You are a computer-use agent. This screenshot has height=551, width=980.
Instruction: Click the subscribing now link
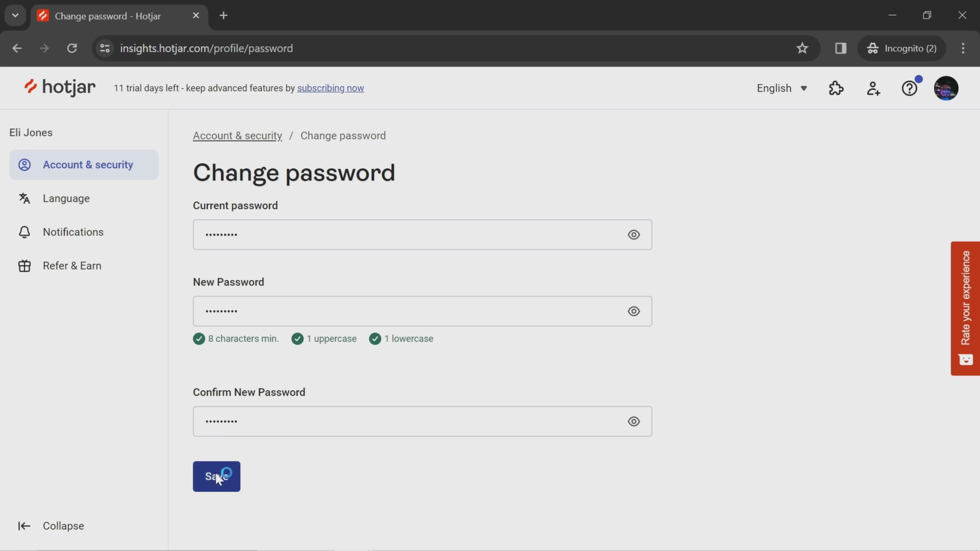pos(330,87)
